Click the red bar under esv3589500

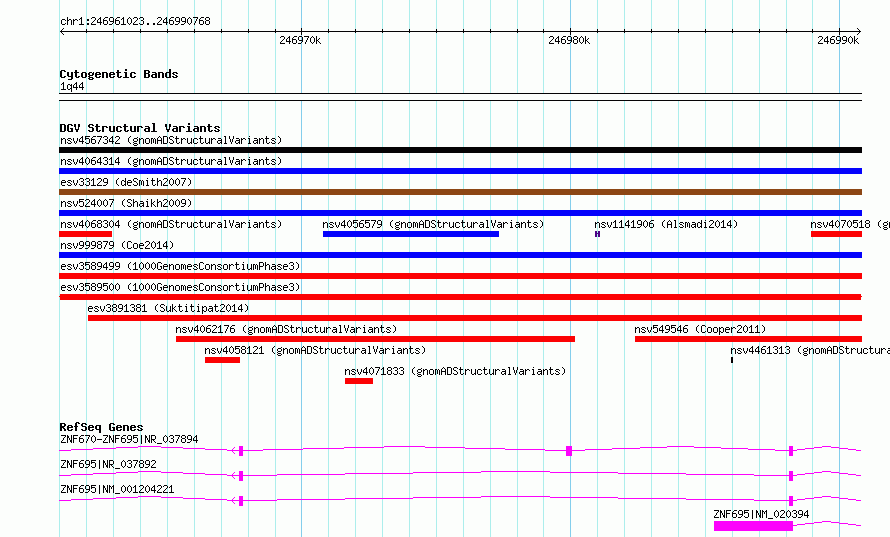[460, 297]
